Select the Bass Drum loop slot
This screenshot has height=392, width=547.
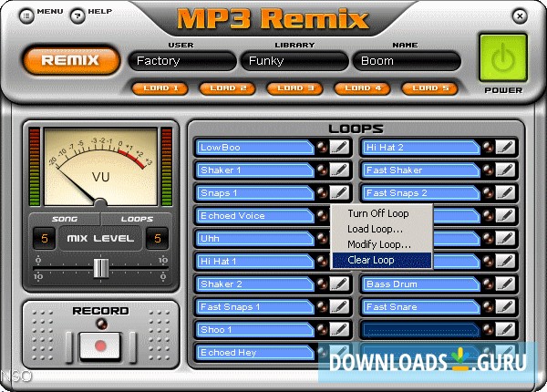coord(421,284)
